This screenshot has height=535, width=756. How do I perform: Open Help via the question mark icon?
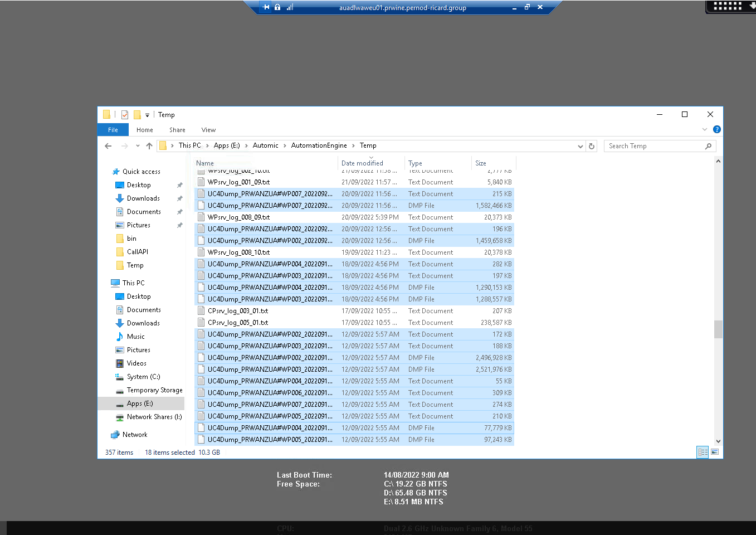pos(716,129)
